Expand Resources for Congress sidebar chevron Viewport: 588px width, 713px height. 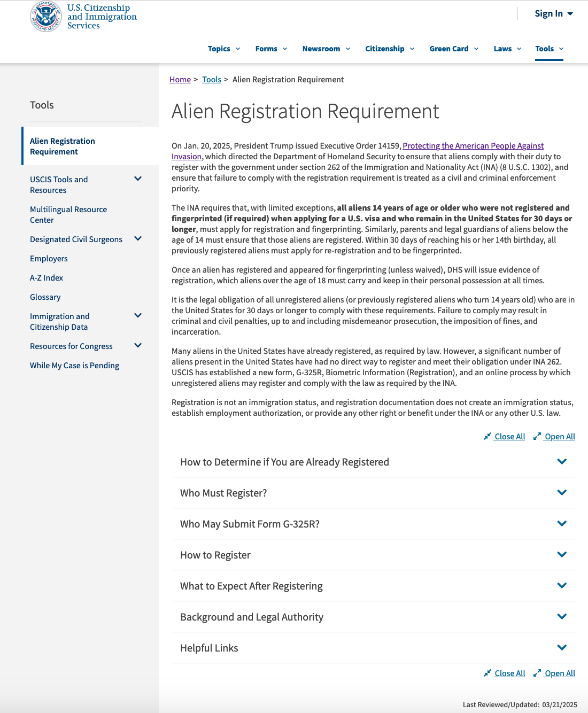(x=138, y=346)
